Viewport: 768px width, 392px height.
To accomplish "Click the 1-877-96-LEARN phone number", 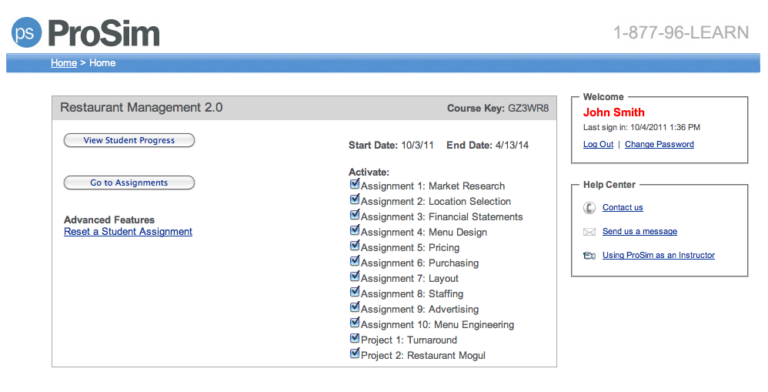I will pos(681,33).
